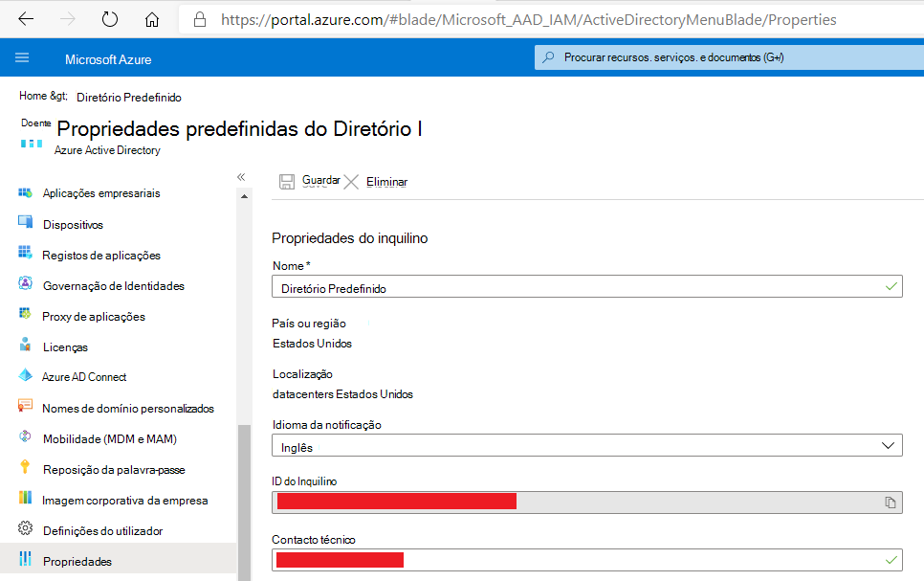Open Registos de aplicações menu item
924x581 pixels.
(x=101, y=256)
